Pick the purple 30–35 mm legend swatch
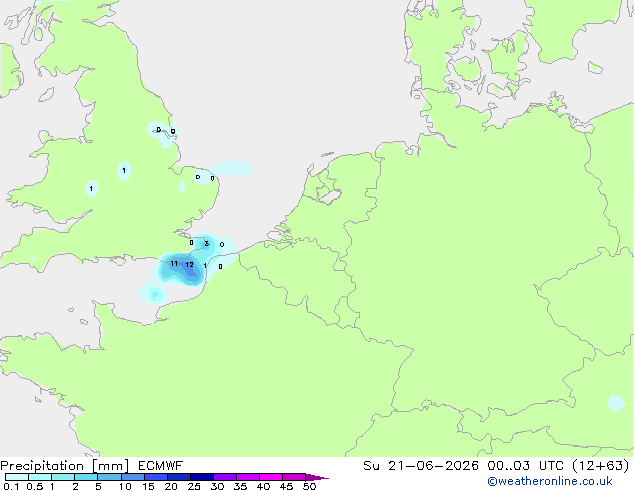 (225, 477)
